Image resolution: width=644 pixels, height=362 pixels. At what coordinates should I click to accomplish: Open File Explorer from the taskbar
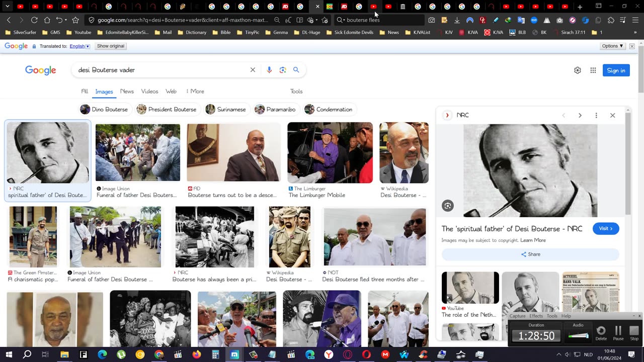click(x=64, y=354)
